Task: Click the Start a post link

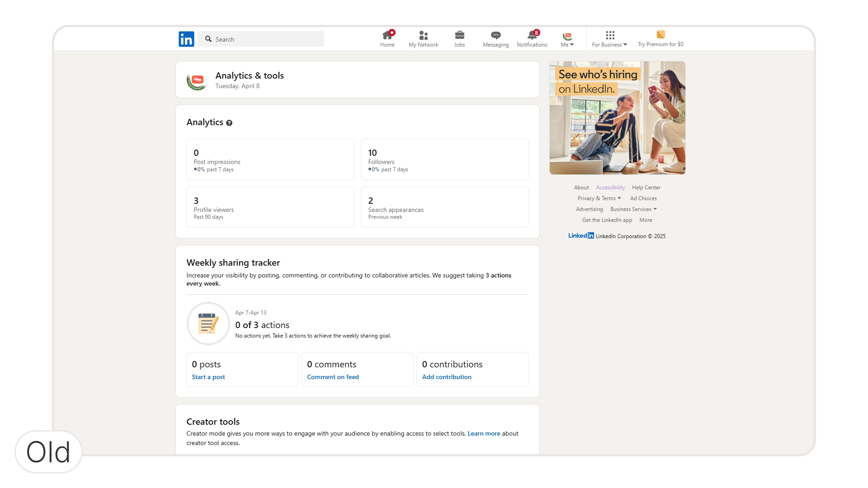Action: coord(208,377)
